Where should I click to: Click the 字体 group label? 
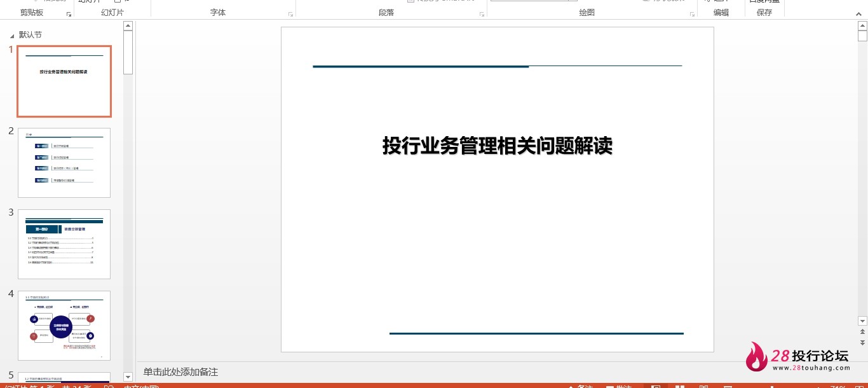coord(218,13)
